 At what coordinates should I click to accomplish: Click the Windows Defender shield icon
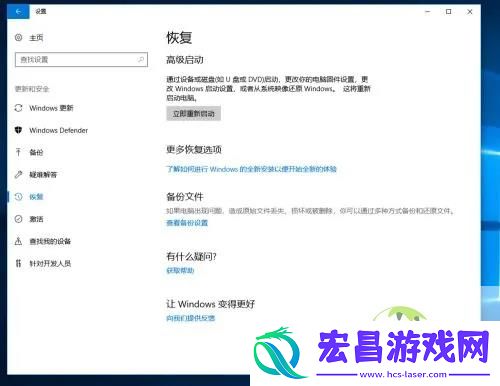19,130
